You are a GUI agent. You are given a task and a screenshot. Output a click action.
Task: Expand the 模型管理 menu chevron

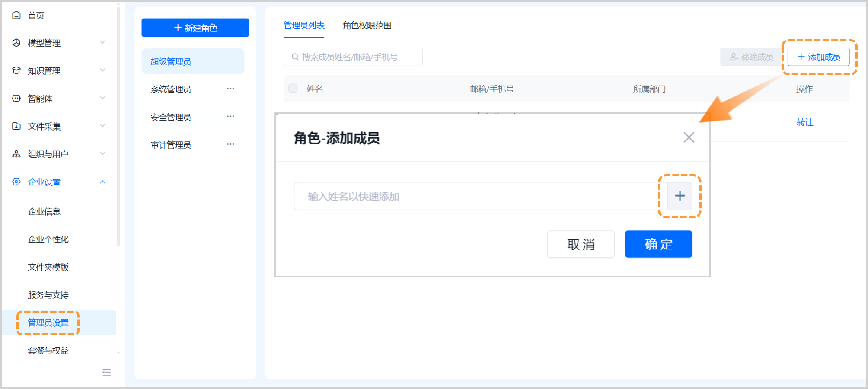102,43
